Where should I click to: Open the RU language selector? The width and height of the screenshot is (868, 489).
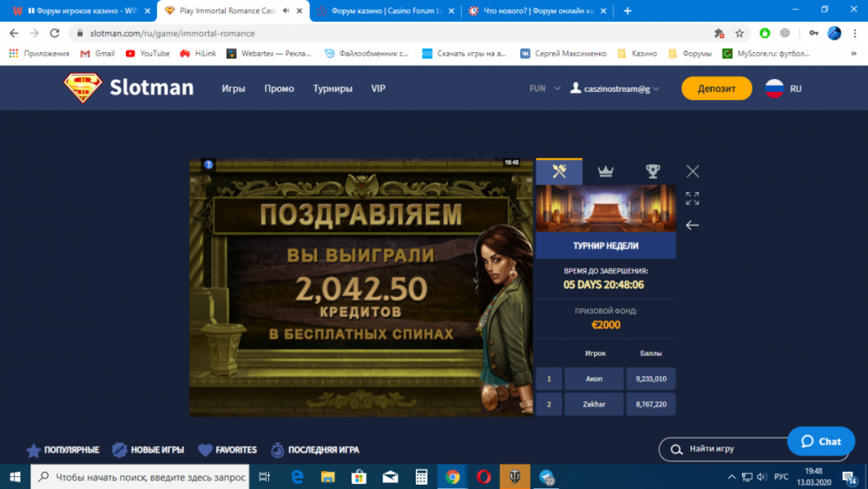(783, 89)
